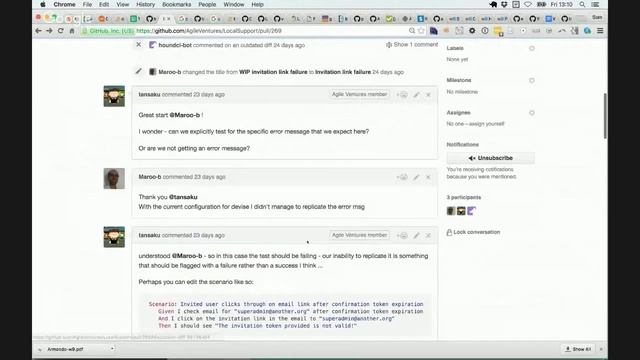Open the Edit menu
The width and height of the screenshot is (640, 360).
[104, 4]
